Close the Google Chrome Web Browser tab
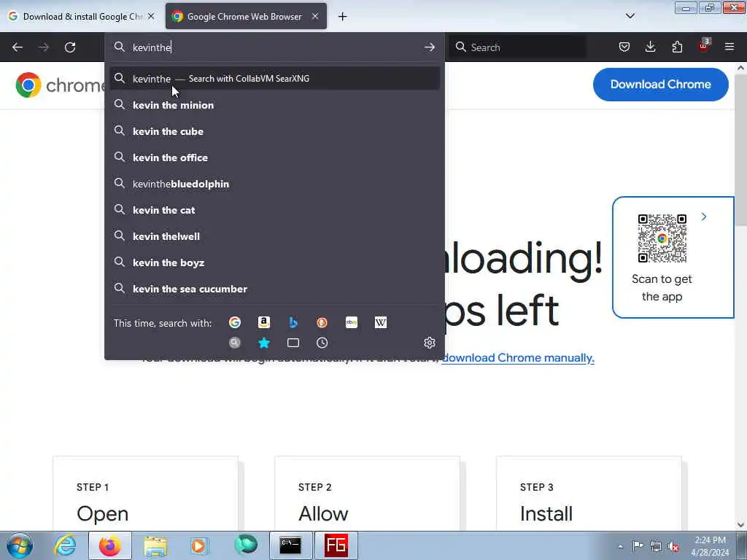Image resolution: width=747 pixels, height=560 pixels. pyautogui.click(x=315, y=16)
